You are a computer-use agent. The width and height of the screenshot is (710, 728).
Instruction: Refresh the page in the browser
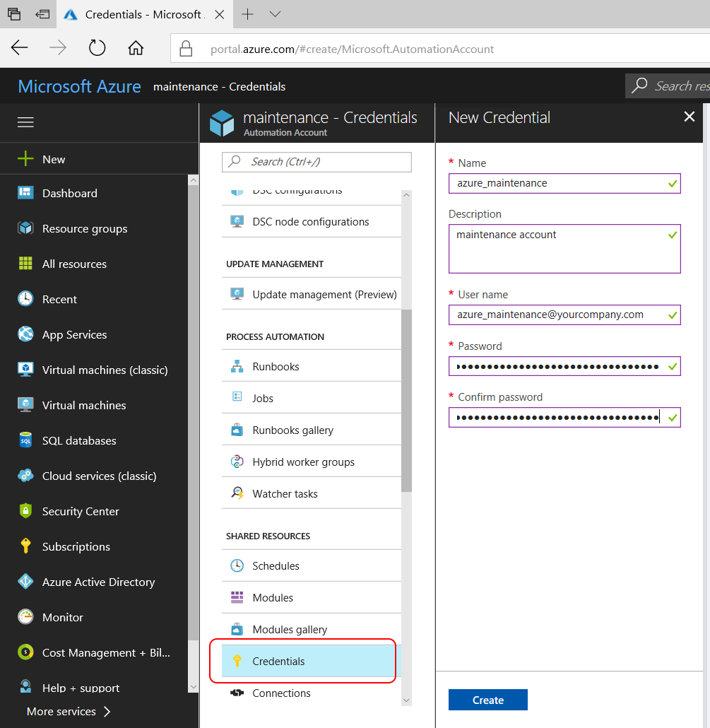[97, 48]
